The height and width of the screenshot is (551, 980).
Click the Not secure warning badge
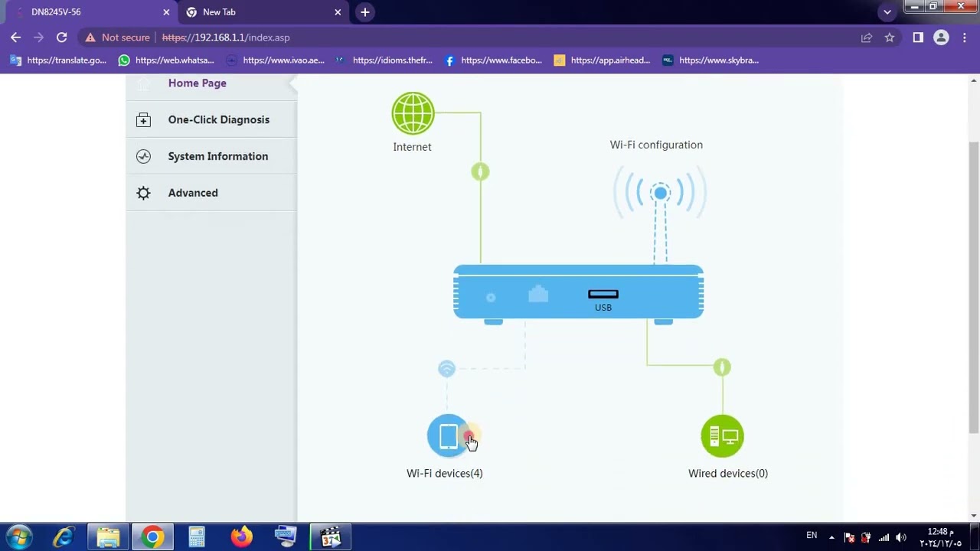point(118,37)
